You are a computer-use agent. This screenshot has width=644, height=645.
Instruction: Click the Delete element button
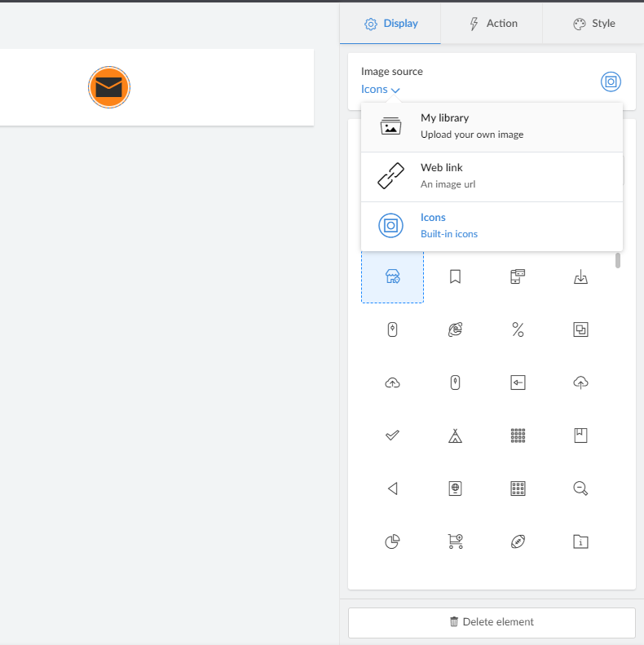pos(492,622)
